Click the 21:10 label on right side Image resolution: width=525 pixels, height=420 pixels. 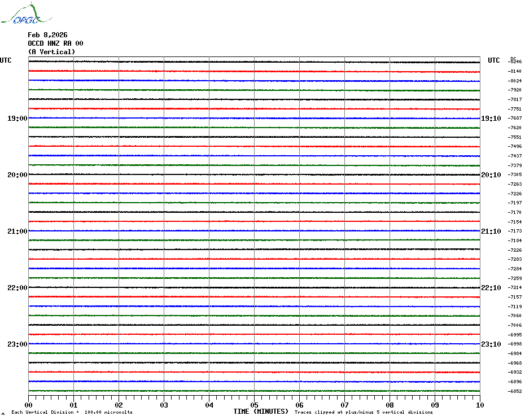(491, 231)
